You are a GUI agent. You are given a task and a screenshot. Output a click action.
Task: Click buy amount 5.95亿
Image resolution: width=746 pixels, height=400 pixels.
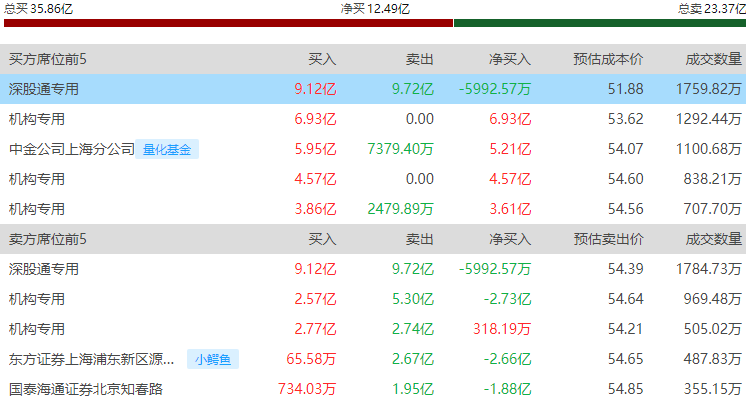coord(315,149)
